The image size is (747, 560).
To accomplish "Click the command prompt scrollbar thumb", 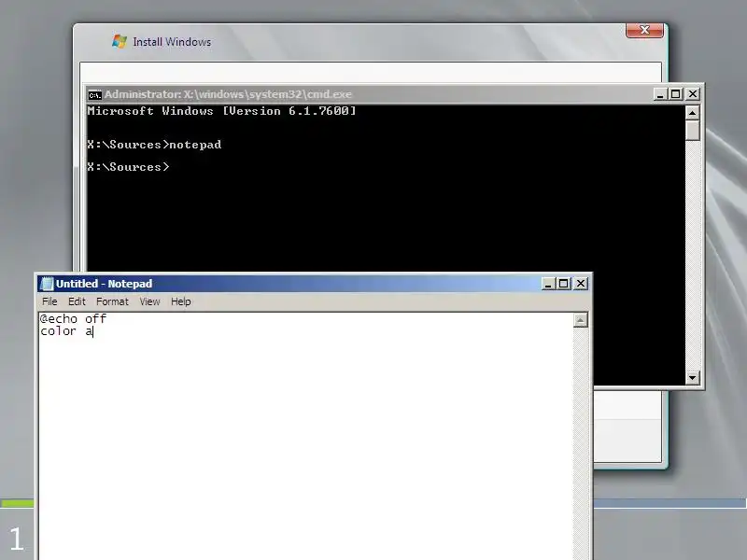I will click(692, 131).
